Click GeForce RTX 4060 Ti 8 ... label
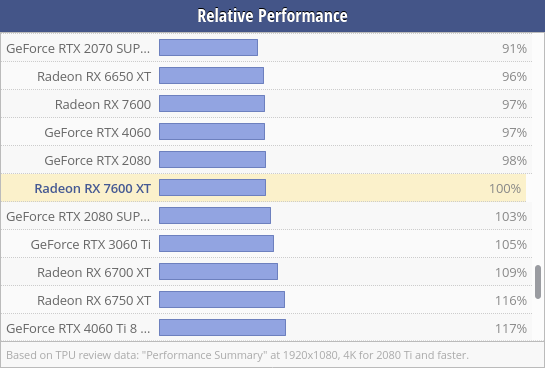Image resolution: width=545 pixels, height=368 pixels. [78, 328]
